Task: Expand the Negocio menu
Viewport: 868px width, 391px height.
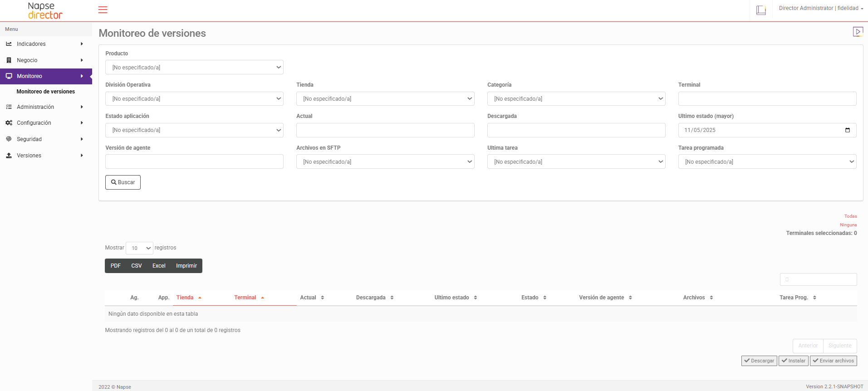Action: click(x=46, y=60)
